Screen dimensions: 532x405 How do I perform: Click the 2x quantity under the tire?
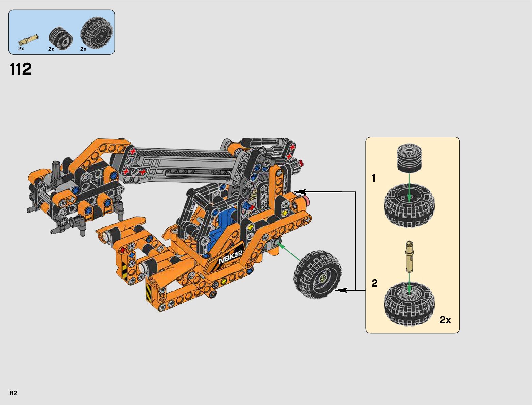[83, 49]
